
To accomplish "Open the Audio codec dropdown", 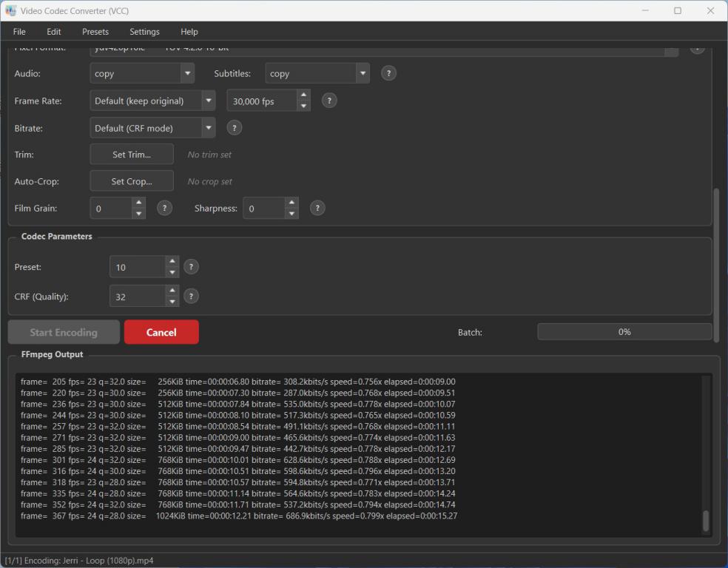I will 142,73.
